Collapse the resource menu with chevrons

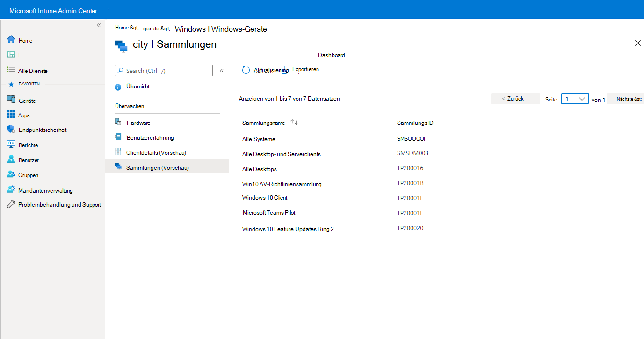pyautogui.click(x=222, y=71)
